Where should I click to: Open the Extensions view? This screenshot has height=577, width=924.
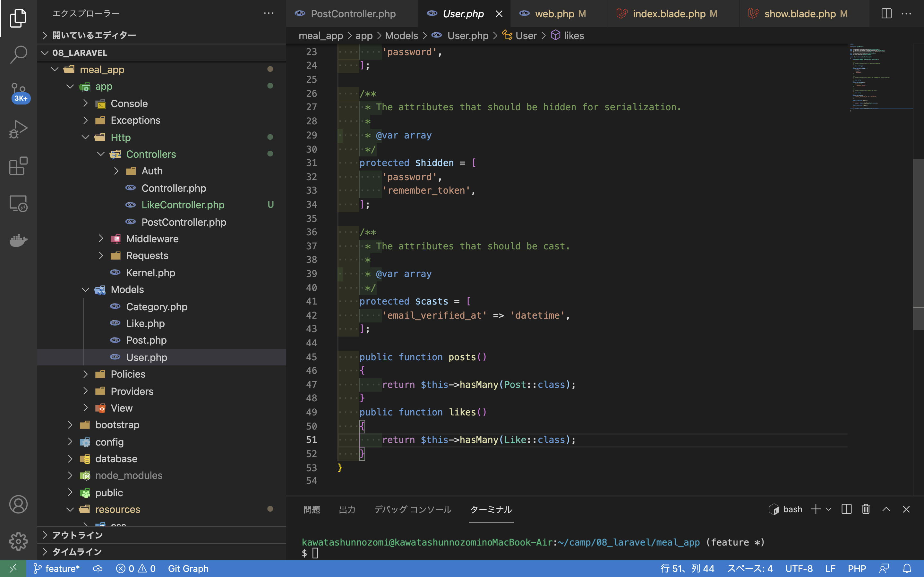pyautogui.click(x=18, y=166)
